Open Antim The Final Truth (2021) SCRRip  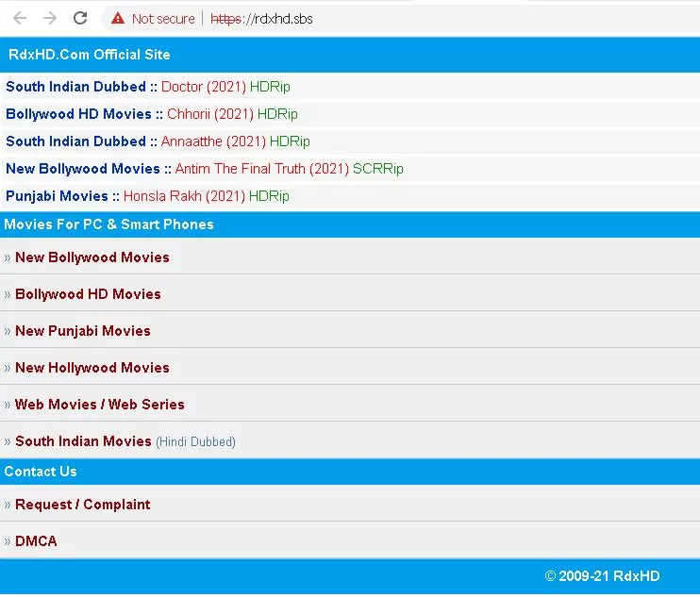coord(289,169)
